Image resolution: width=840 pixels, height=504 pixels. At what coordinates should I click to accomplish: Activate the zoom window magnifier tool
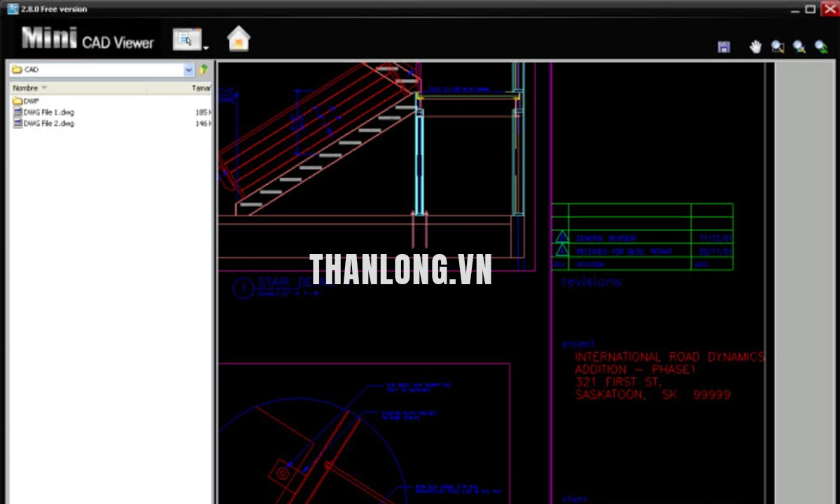click(x=777, y=47)
